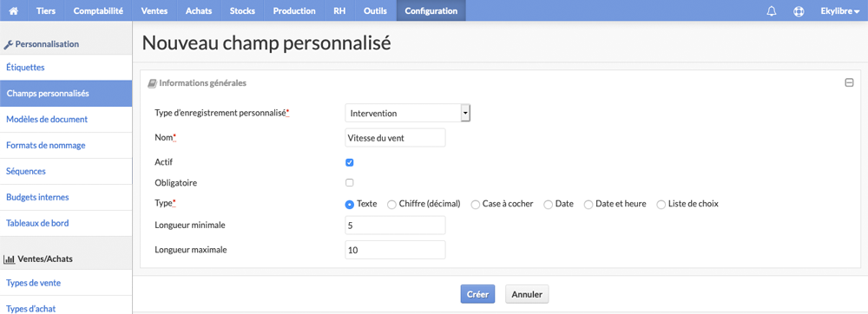Open the Type d'enregistrement personnalisé dropdown
868x314 pixels.
click(407, 114)
